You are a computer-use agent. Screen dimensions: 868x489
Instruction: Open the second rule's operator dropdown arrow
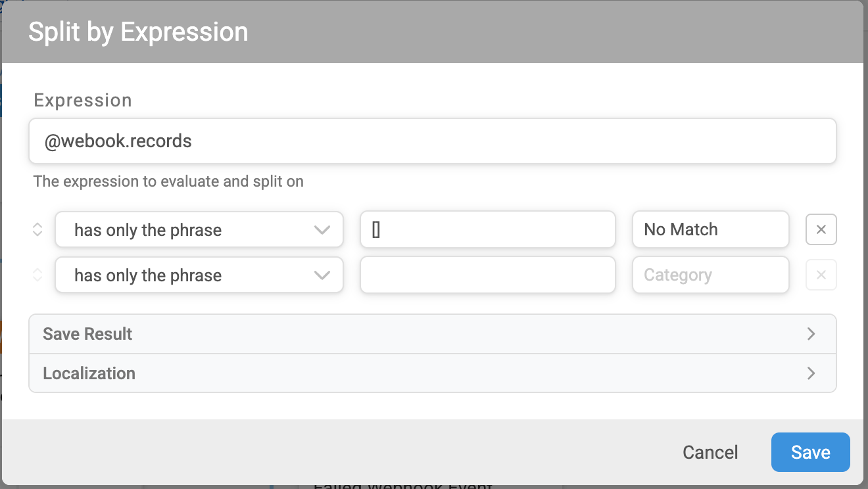pos(322,275)
